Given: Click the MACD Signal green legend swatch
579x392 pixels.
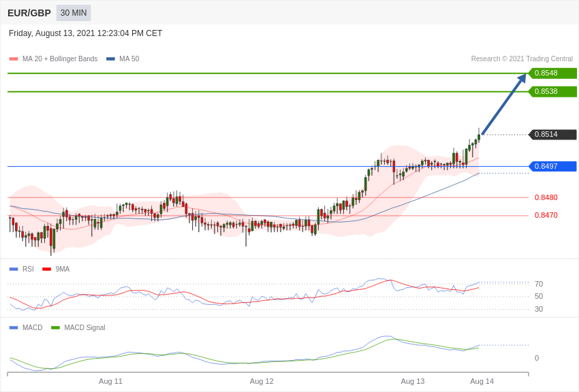Looking at the screenshot, I should (55, 327).
